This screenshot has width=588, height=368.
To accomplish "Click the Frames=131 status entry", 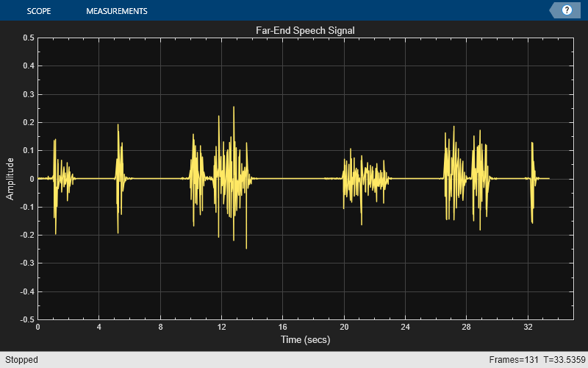I will 513,360.
